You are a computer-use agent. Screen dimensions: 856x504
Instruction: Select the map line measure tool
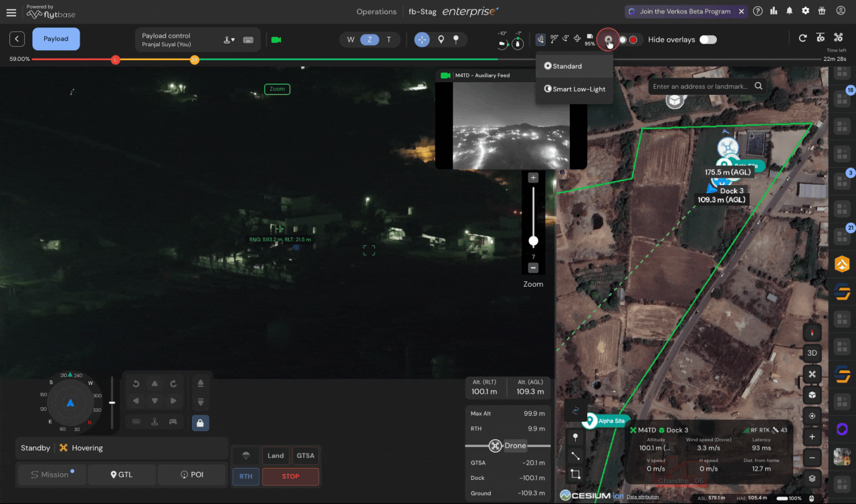(x=575, y=456)
